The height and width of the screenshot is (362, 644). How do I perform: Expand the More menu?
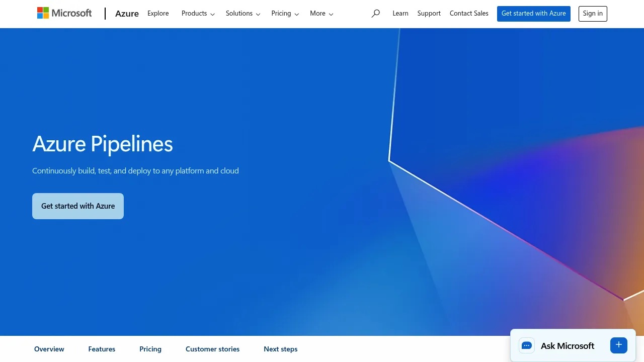[321, 14]
